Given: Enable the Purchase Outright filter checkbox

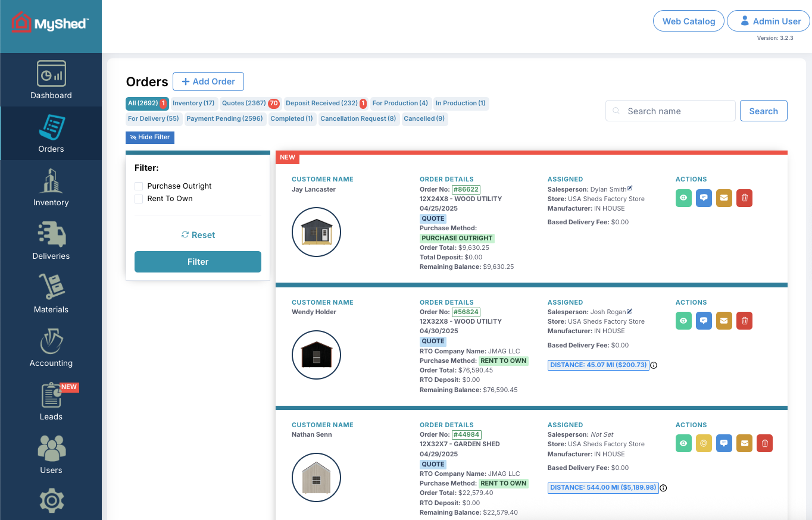Looking at the screenshot, I should 139,186.
